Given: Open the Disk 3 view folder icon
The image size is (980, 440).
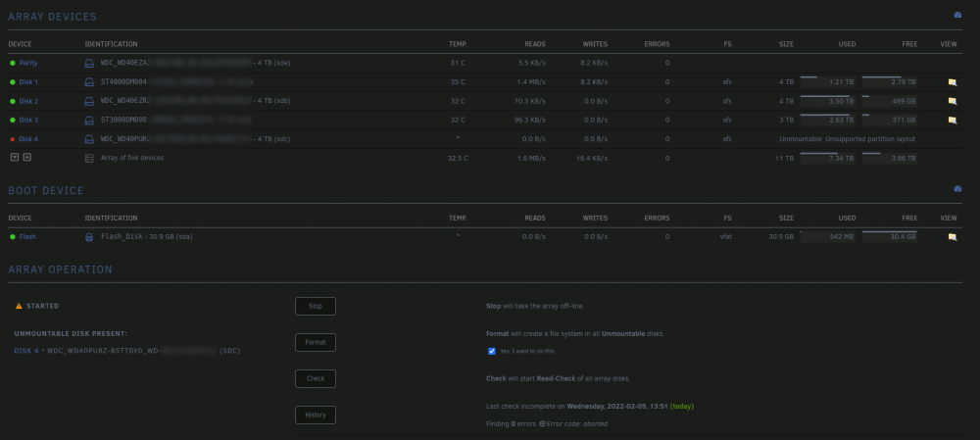Looking at the screenshot, I should pos(952,120).
